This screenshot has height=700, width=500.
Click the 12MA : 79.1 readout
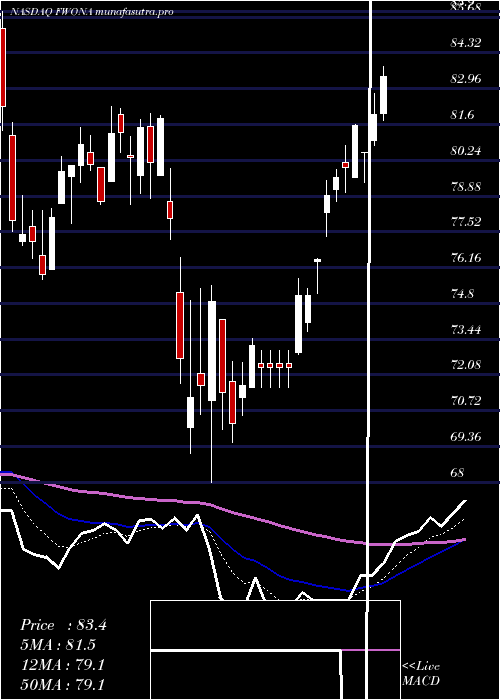(62, 665)
